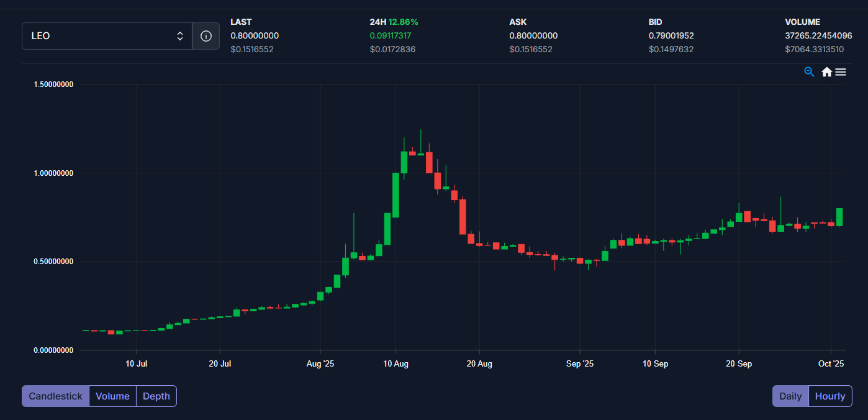Click the latest green candle at Oct '25
Viewport: 868px width, 420px height.
pos(839,217)
